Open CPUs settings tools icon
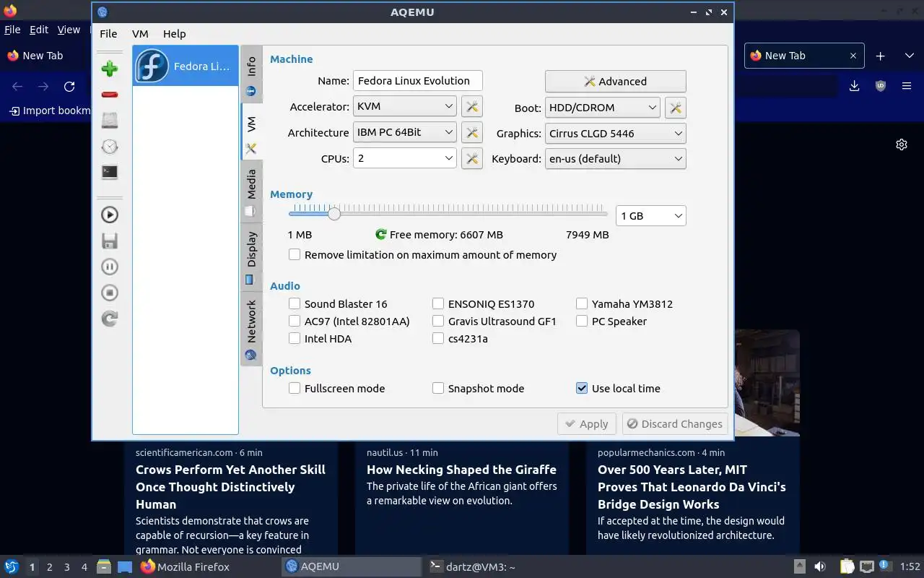Screen dimensions: 924x578 click(x=472, y=158)
